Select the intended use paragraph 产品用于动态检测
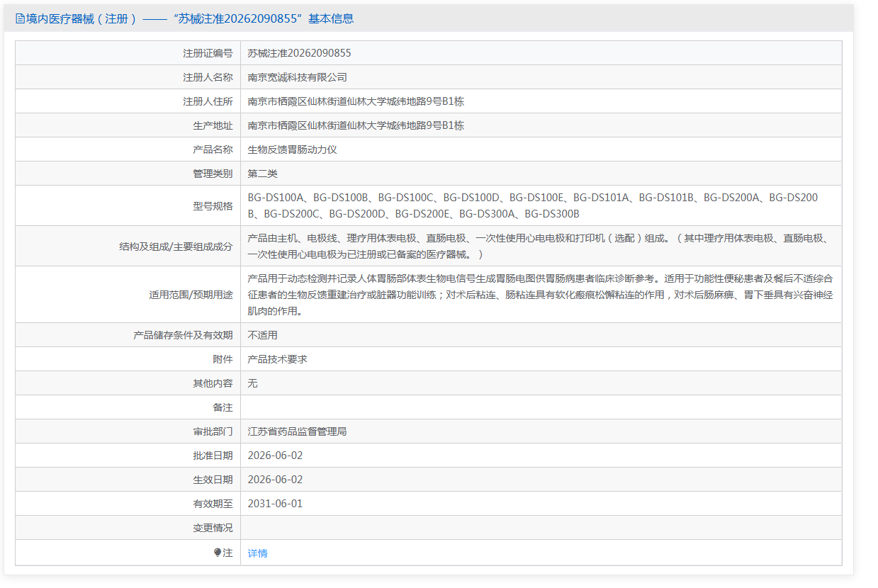 tap(540, 294)
